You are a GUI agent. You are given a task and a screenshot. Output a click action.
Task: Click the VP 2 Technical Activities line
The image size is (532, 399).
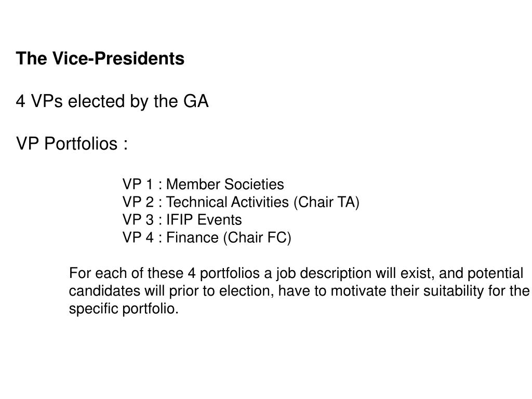point(241,202)
